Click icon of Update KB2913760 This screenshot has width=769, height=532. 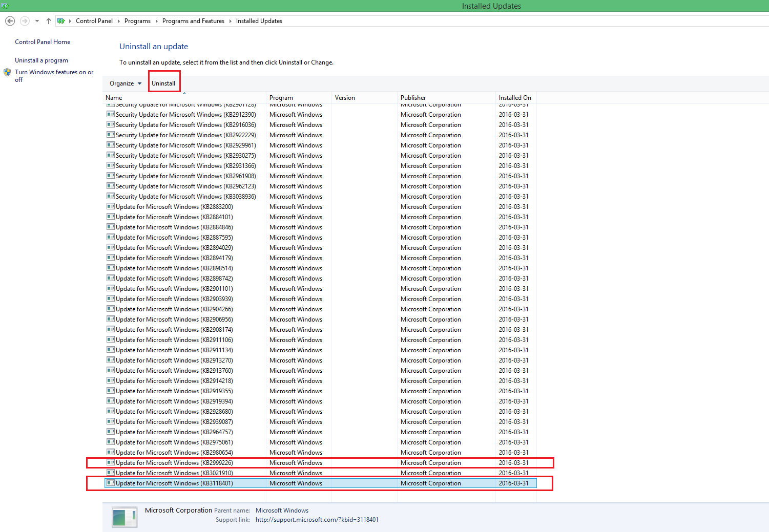coord(110,370)
